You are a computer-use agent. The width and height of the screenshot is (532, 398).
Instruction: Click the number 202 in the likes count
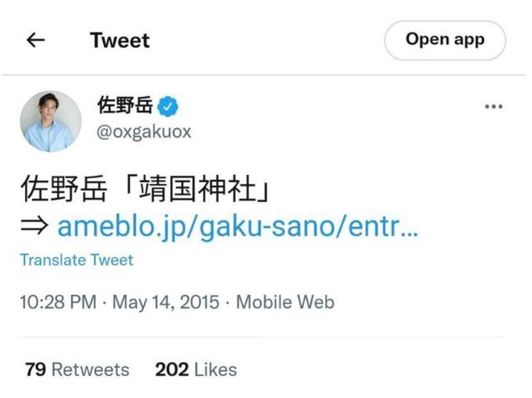(x=171, y=369)
